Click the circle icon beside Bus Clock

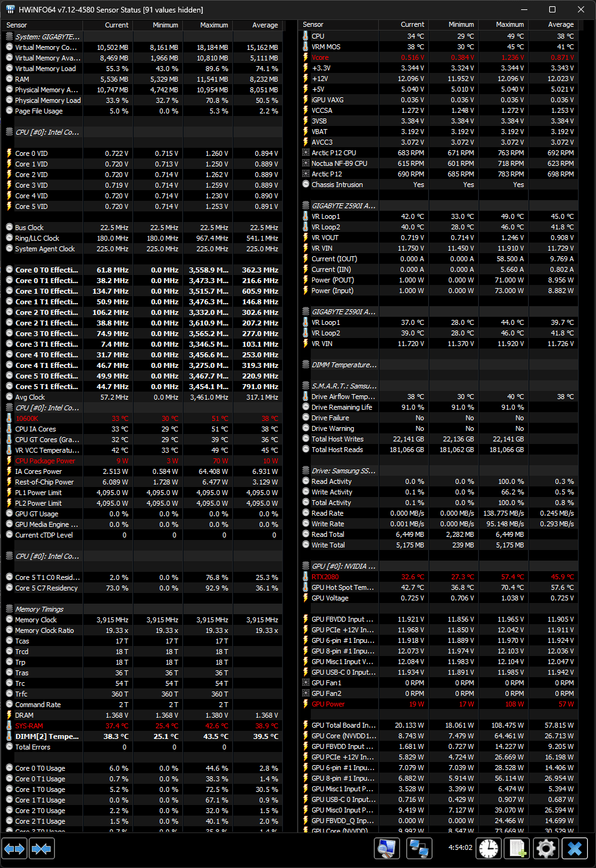(9, 228)
